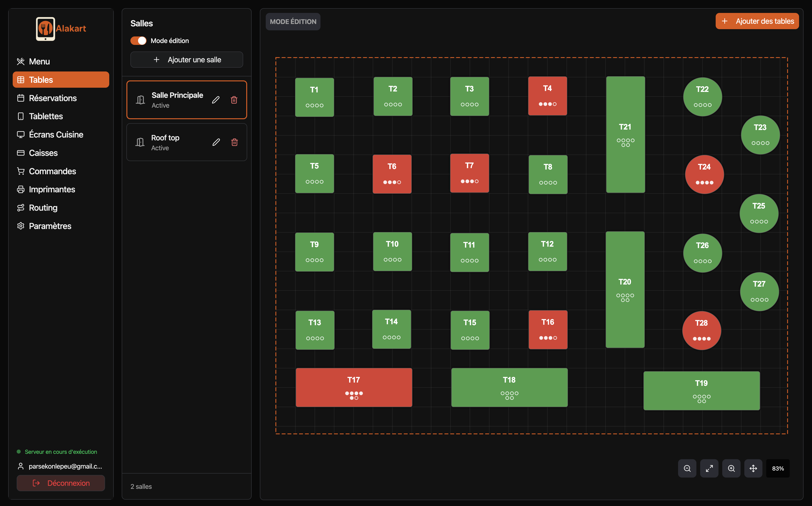Click Ajouter une salle button
This screenshot has width=812, height=506.
(187, 59)
